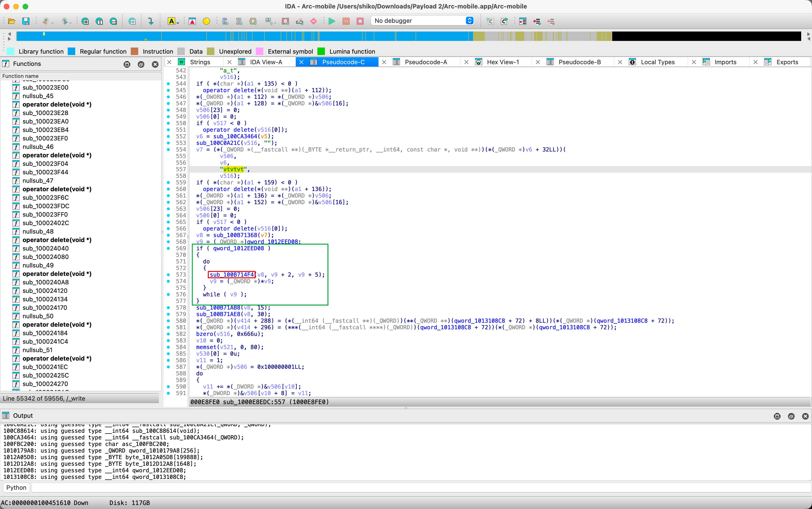This screenshot has width=812, height=509.
Task: Close the Pseudocode-A tab
Action: click(x=384, y=62)
